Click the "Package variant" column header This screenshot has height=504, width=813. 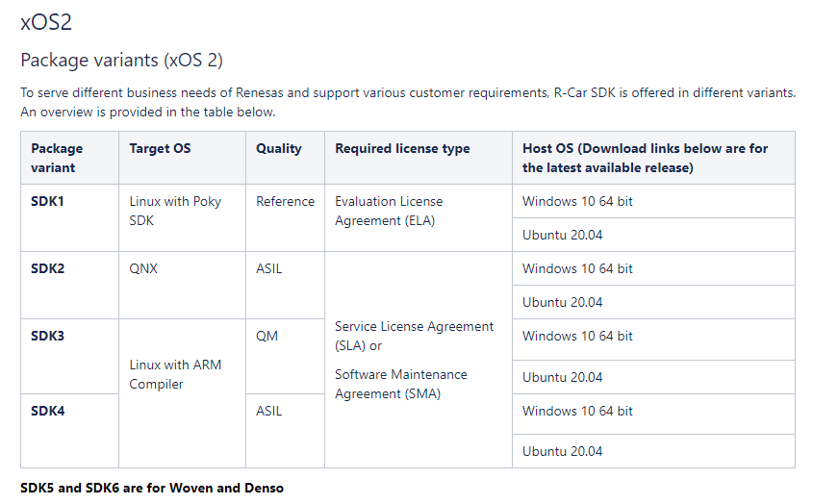(x=58, y=158)
